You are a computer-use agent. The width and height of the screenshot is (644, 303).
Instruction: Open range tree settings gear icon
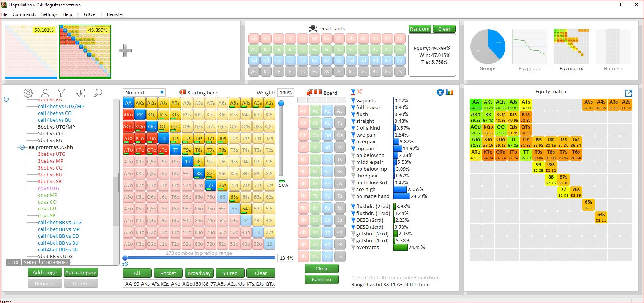click(28, 93)
